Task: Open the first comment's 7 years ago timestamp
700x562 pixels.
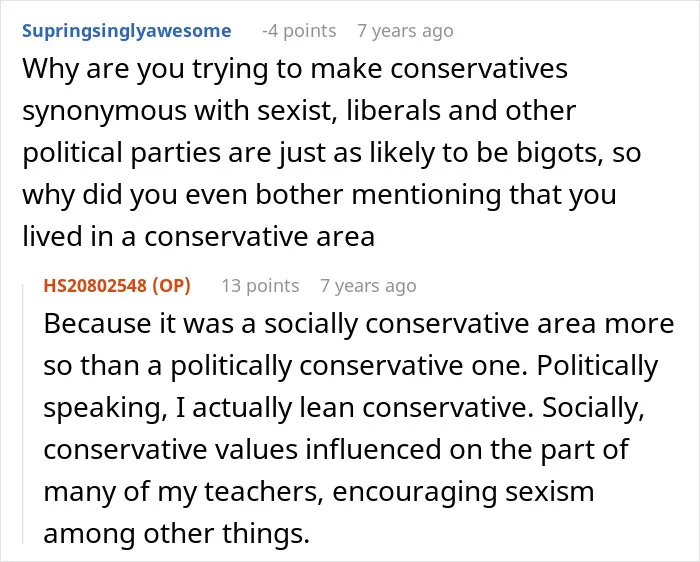Action: coord(405,31)
